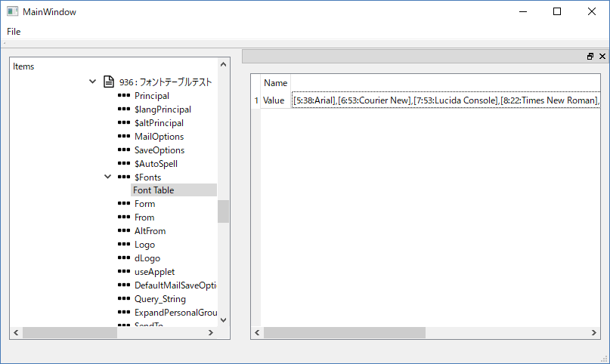Image resolution: width=610 pixels, height=364 pixels.
Task: Select the DefaultMailSaveOptions item
Action: (x=175, y=285)
